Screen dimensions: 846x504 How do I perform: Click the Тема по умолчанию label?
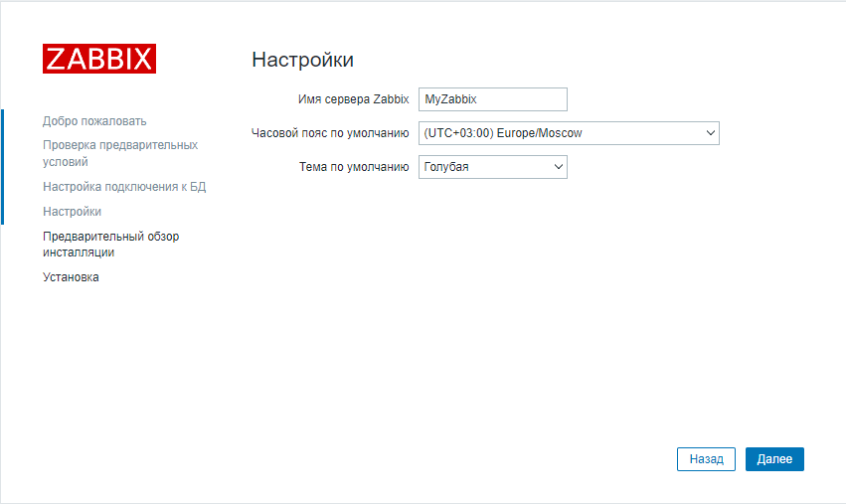point(354,167)
